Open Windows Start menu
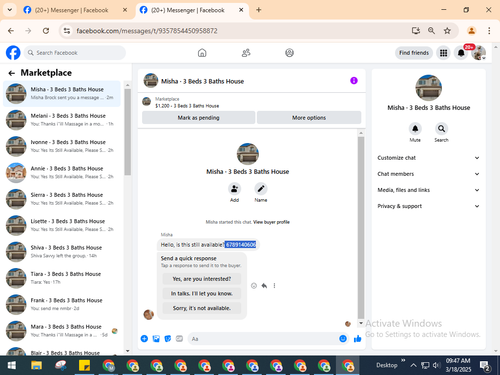The height and width of the screenshot is (375, 500). click(x=12, y=366)
